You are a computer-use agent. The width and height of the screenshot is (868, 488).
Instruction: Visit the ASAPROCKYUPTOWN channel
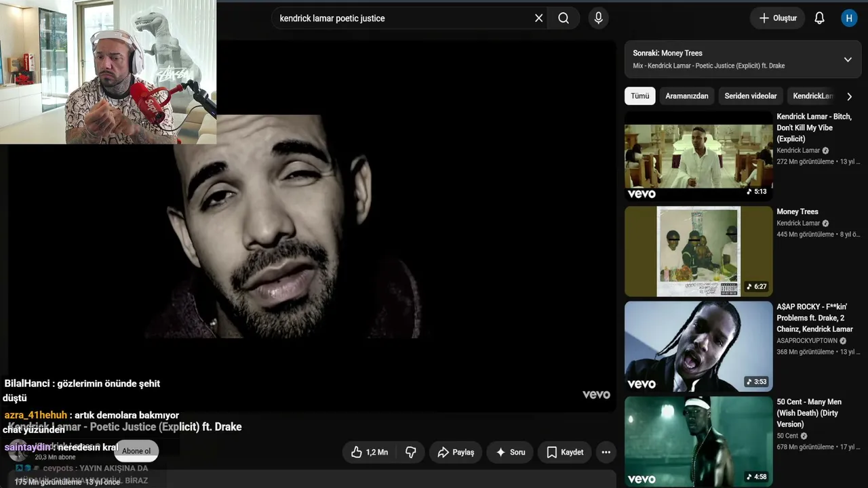[x=807, y=341]
